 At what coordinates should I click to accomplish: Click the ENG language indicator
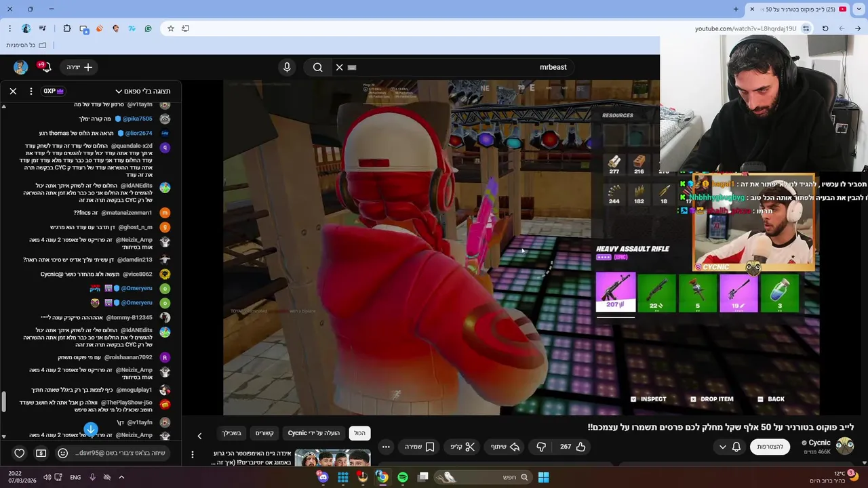[x=75, y=477]
